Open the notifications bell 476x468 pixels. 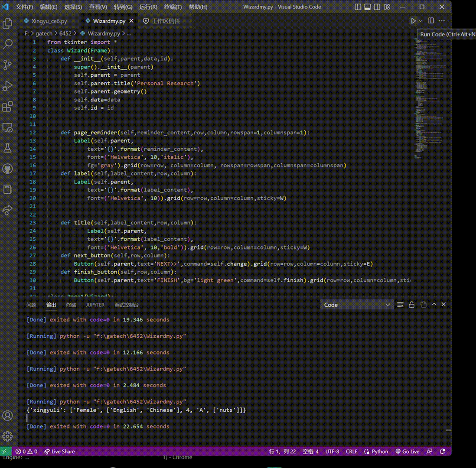tap(442, 451)
